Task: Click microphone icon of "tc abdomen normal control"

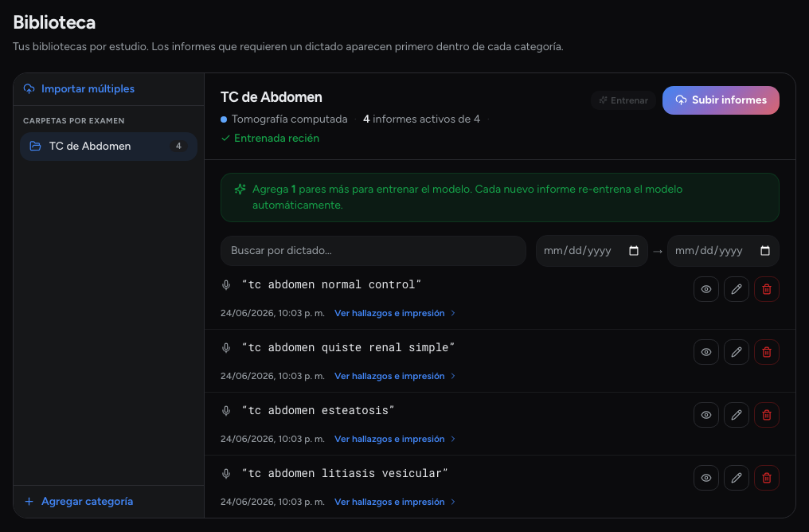Action: [226, 285]
